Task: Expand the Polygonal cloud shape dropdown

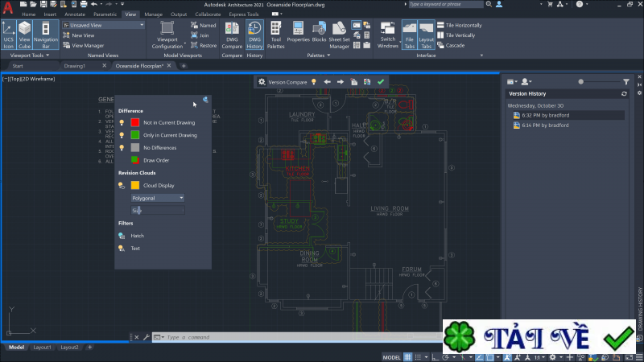Action: [x=182, y=197]
